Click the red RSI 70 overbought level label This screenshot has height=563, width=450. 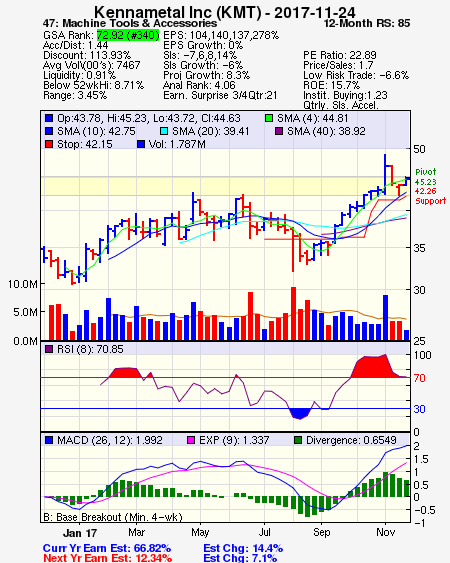[419, 378]
